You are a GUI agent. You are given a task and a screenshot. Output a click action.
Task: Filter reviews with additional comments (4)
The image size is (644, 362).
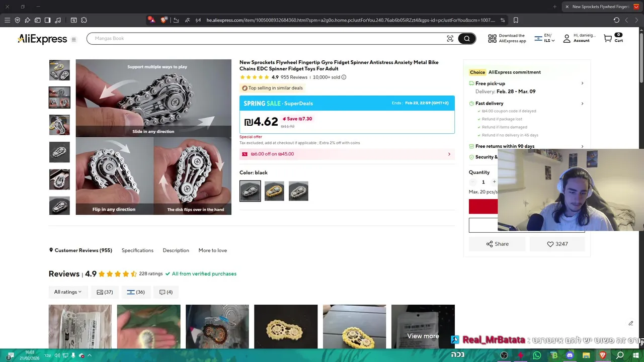166,292
